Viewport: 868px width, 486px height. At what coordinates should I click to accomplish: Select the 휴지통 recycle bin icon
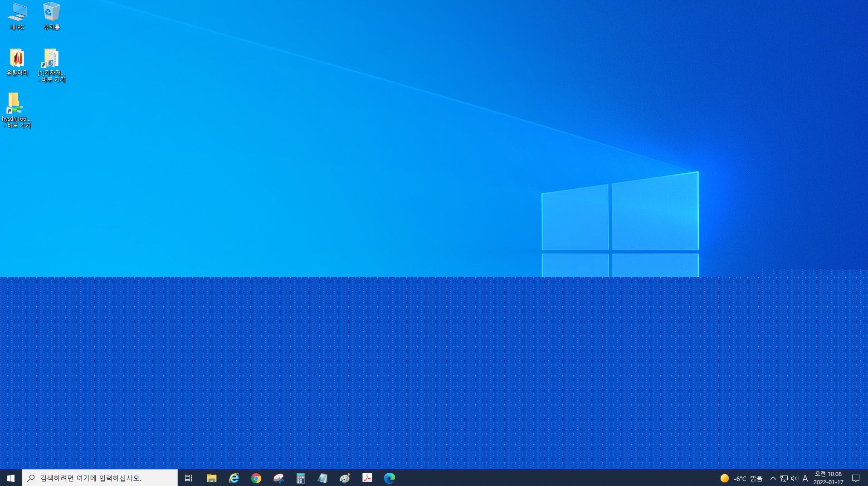(x=51, y=16)
